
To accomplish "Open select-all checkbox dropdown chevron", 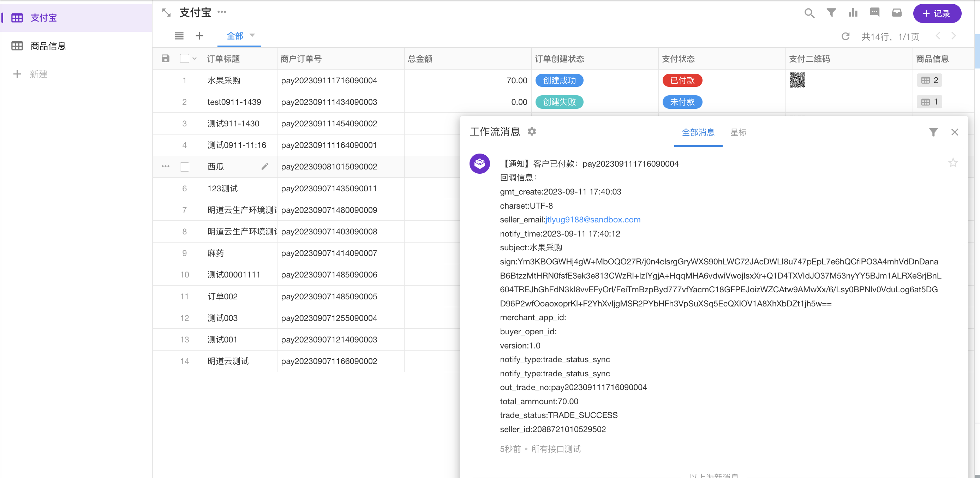I will click(195, 59).
